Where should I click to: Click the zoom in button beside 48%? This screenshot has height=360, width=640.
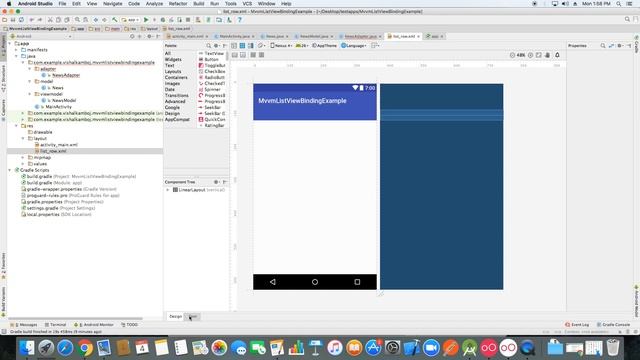pos(530,55)
